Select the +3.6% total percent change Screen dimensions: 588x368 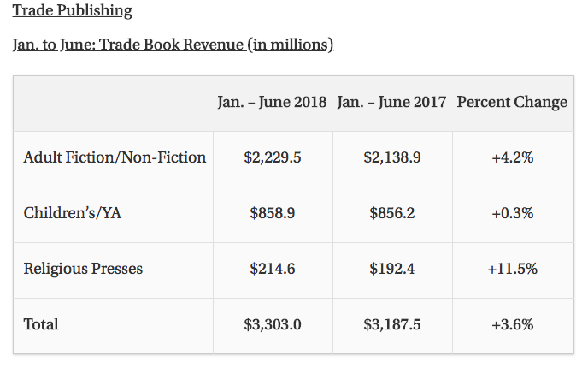(x=512, y=324)
